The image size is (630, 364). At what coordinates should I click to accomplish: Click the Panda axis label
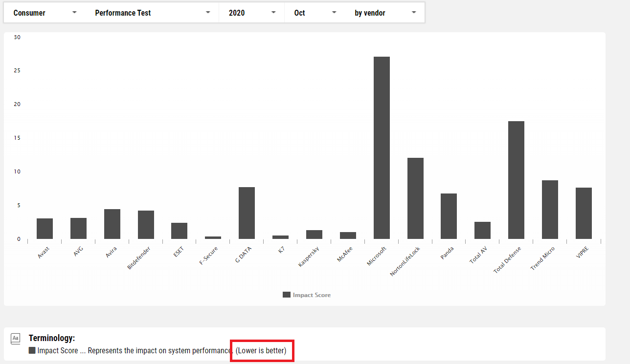[447, 253]
